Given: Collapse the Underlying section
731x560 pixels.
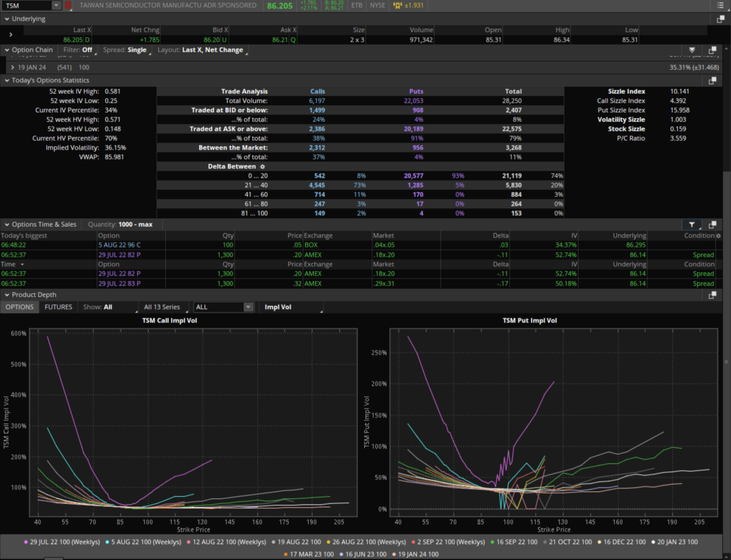Looking at the screenshot, I should [x=7, y=19].
